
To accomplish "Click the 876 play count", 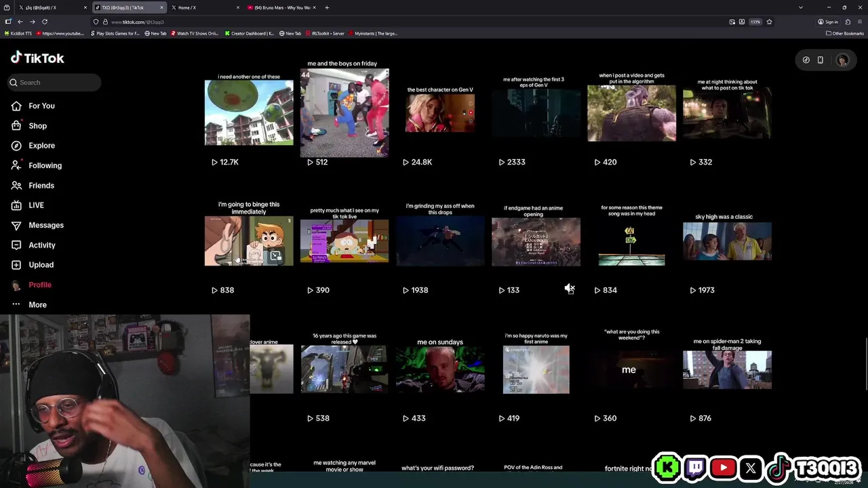I will (x=701, y=418).
